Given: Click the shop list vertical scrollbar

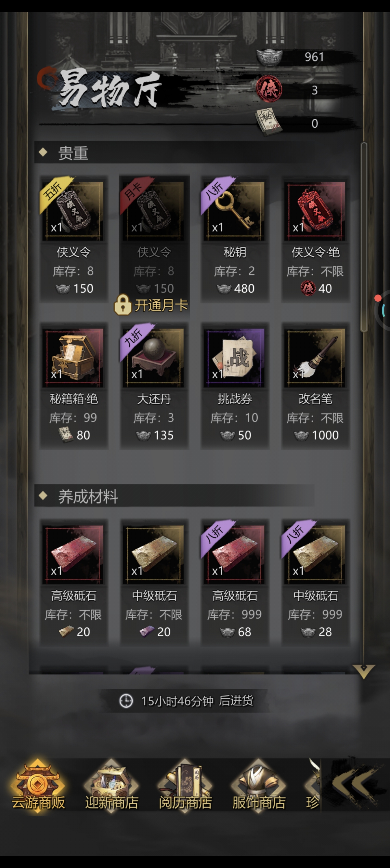Looking at the screenshot, I should click(x=364, y=237).
